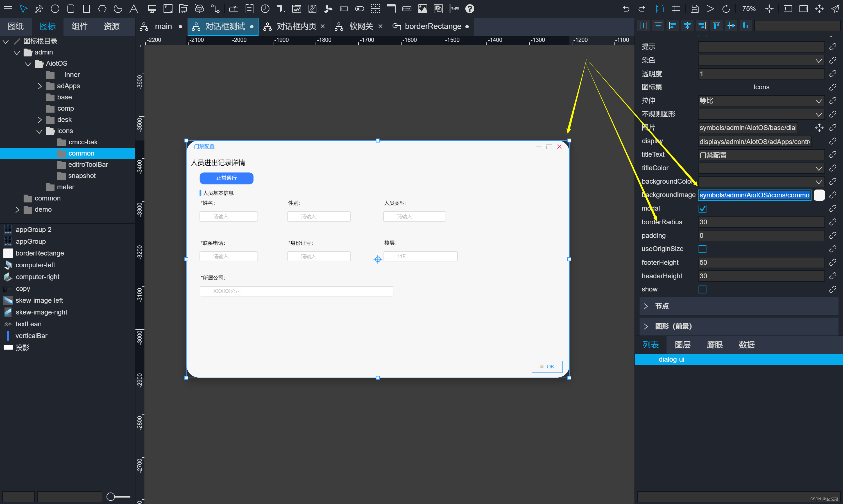Click the fan component icon
The width and height of the screenshot is (843, 504).
[x=328, y=9]
